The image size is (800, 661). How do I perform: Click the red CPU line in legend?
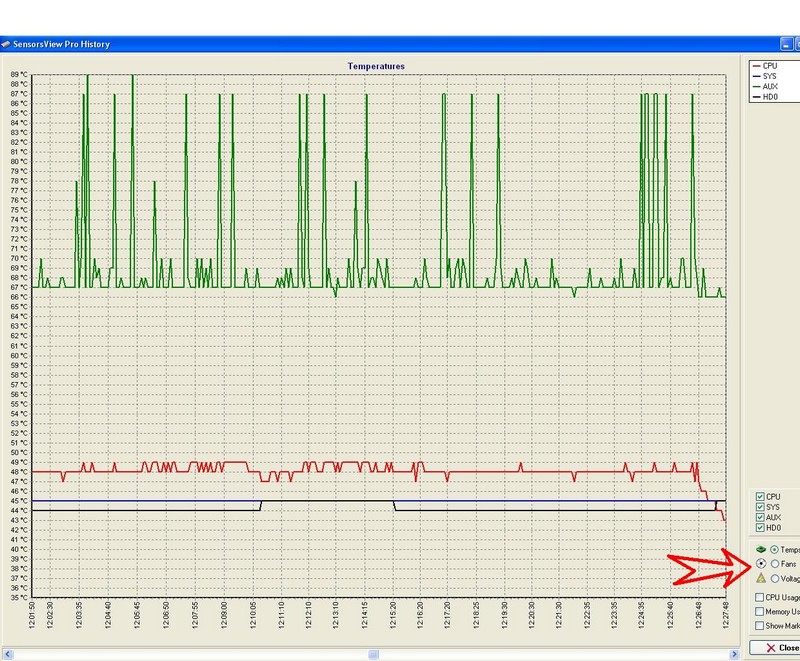point(755,65)
